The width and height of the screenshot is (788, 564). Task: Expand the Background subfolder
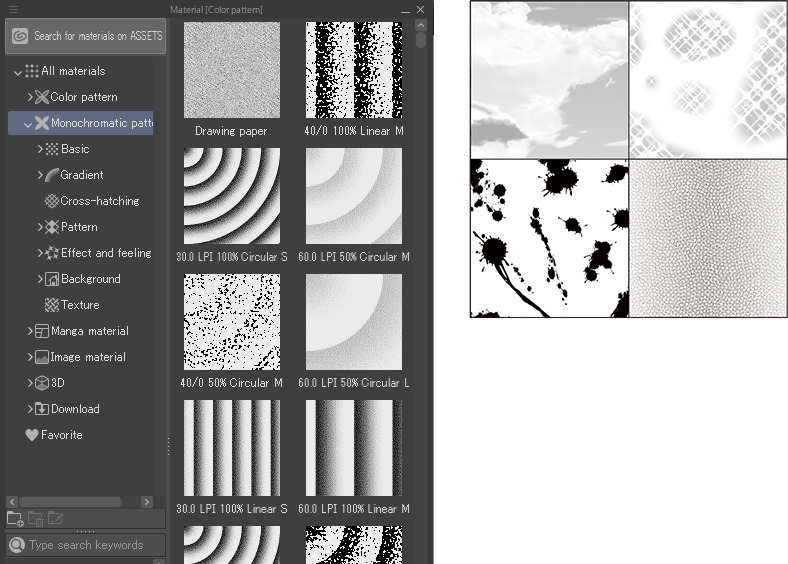(x=40, y=279)
